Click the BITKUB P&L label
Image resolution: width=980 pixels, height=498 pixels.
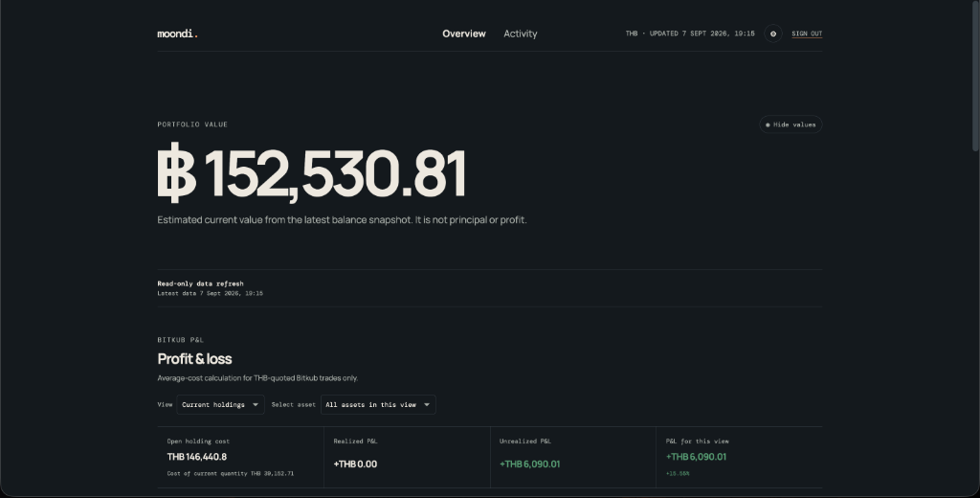coord(181,340)
